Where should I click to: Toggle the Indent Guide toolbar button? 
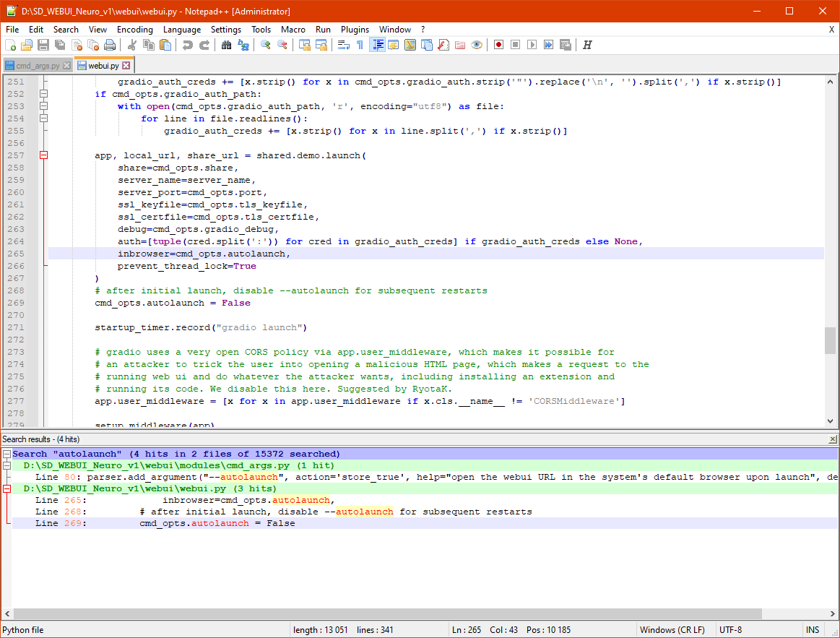point(376,45)
